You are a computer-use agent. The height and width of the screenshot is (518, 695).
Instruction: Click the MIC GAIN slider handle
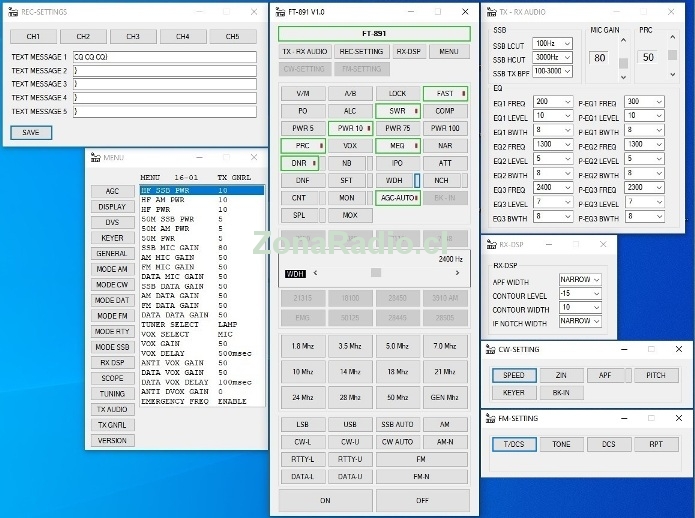pyautogui.click(x=623, y=63)
